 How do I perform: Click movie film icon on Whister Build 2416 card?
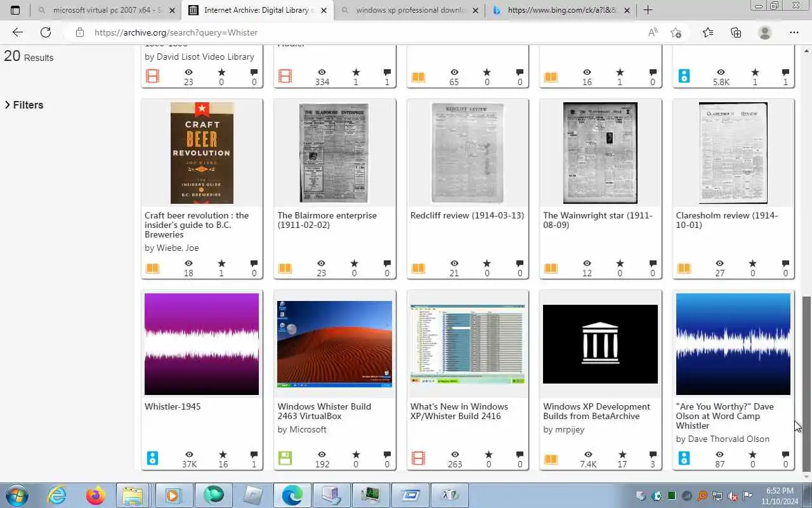[x=418, y=458]
